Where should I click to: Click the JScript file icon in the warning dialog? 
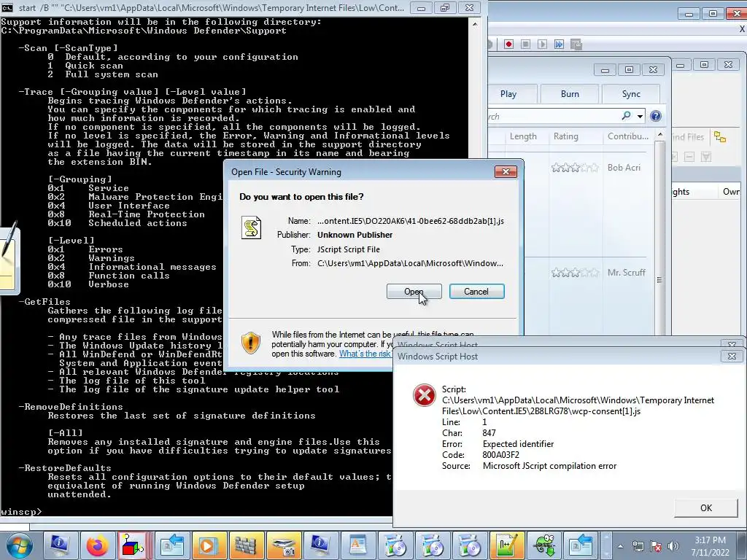251,227
